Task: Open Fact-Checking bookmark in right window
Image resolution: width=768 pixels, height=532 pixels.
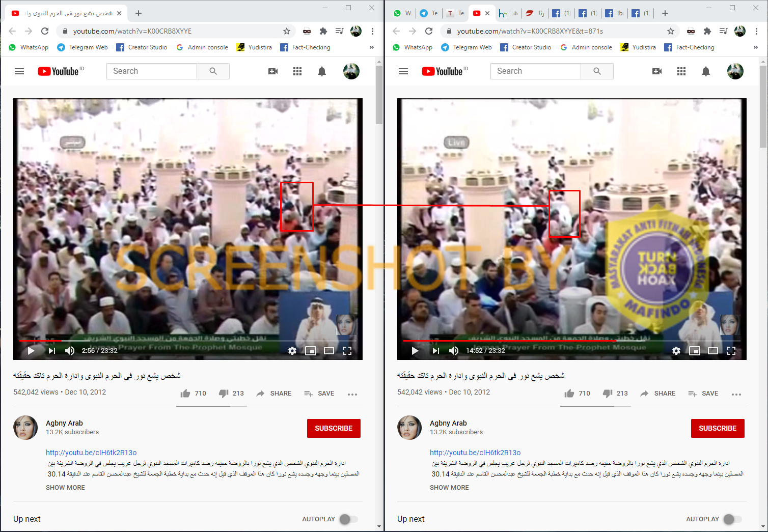Action: [x=689, y=47]
